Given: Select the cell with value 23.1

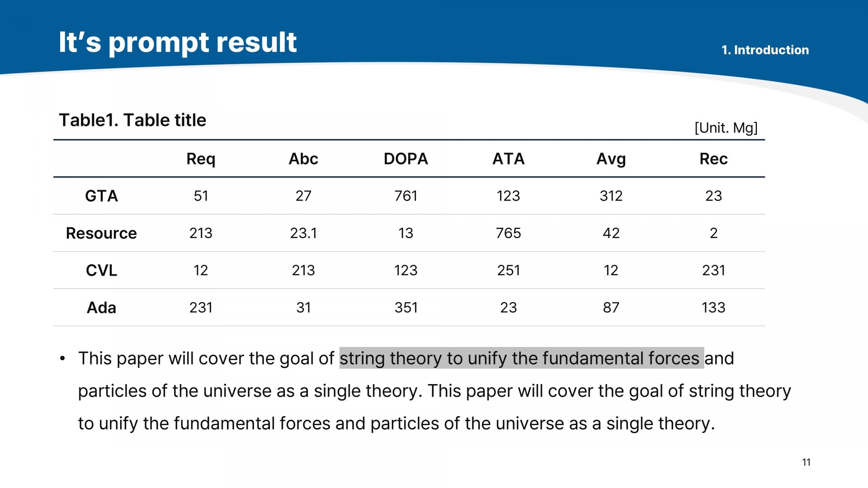Looking at the screenshot, I should click(303, 233).
